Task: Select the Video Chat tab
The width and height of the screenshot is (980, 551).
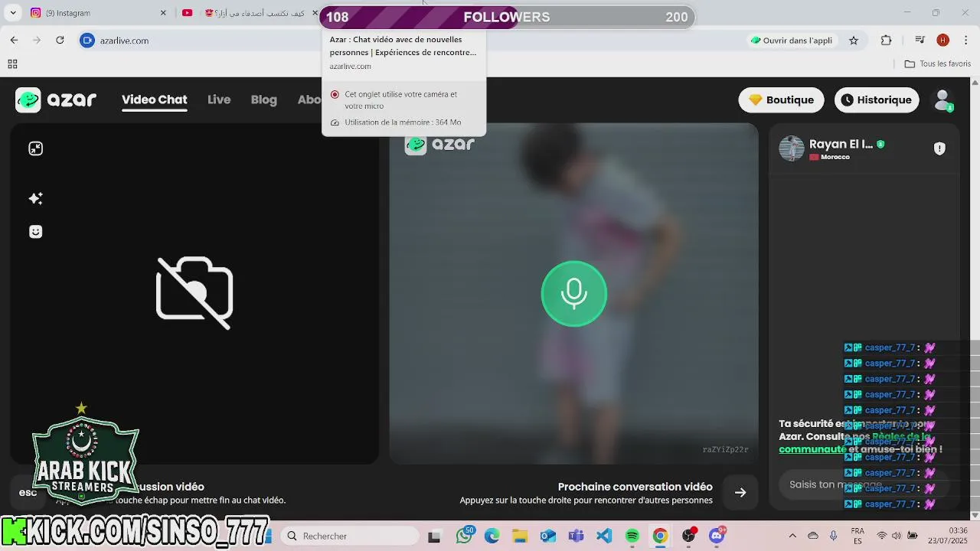Action: click(x=154, y=99)
